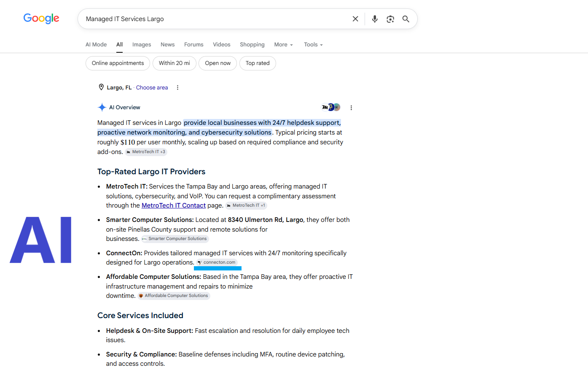Click the Largo, FL location text
588x370 pixels.
tap(119, 88)
